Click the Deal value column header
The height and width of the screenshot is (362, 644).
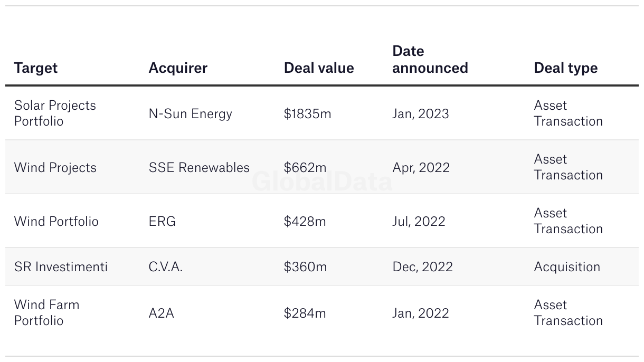tap(319, 68)
